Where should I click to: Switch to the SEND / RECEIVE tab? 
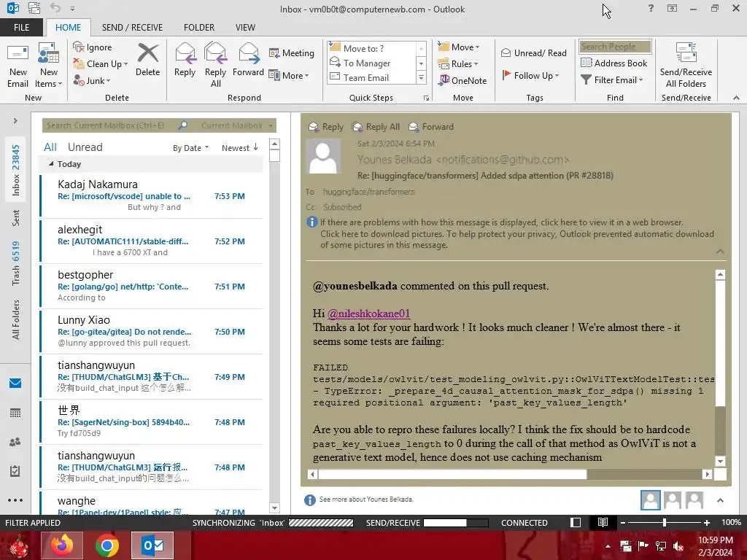(132, 28)
